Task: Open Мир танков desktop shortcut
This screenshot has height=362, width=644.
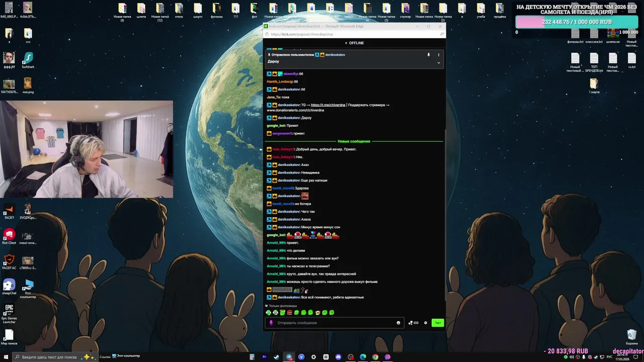Action: point(9,337)
